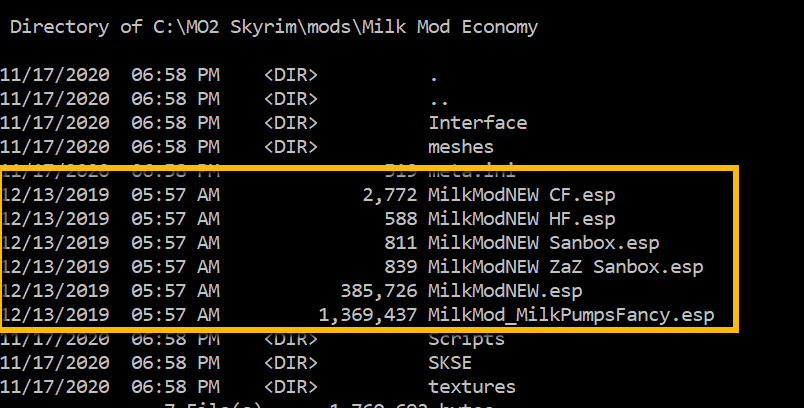Click the DIR tag beside meshes
Screen dimensions: 804x408
(291, 147)
